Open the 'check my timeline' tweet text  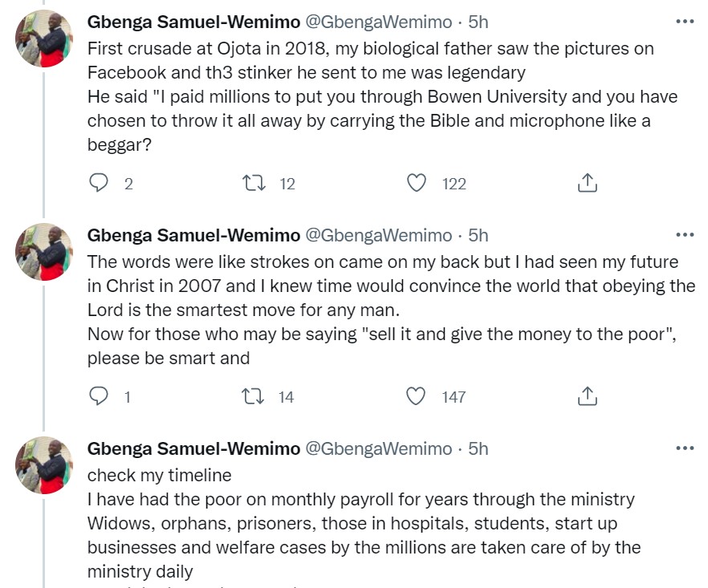click(159, 474)
